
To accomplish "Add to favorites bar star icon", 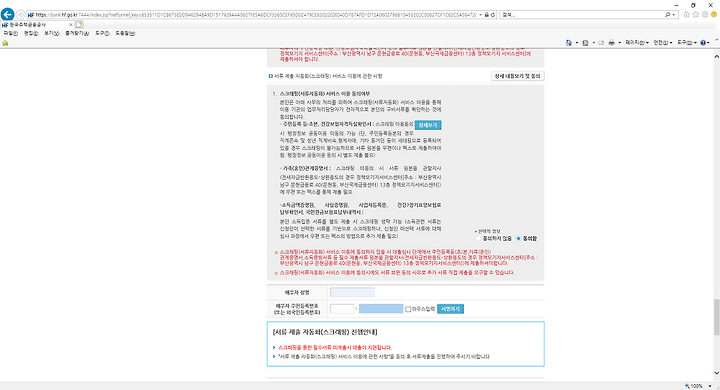I will click(x=6, y=43).
